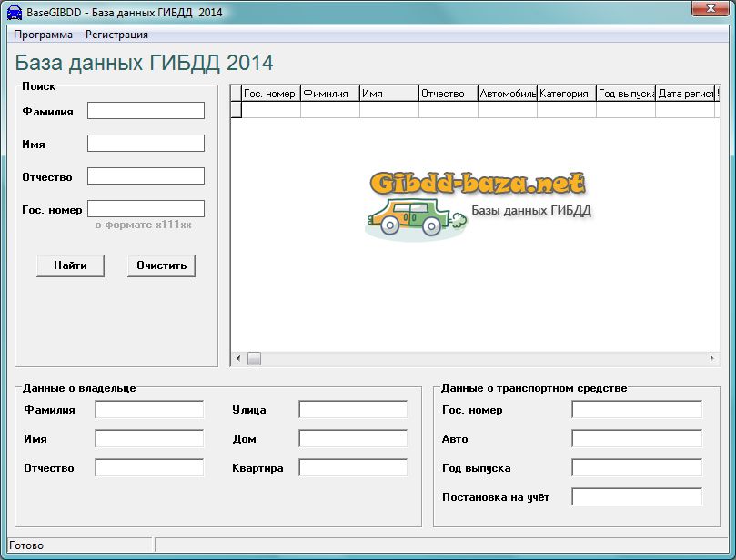Screen dimensions: 736x560
Task: Click the vehicle Год выпуска input field
Action: click(637, 467)
